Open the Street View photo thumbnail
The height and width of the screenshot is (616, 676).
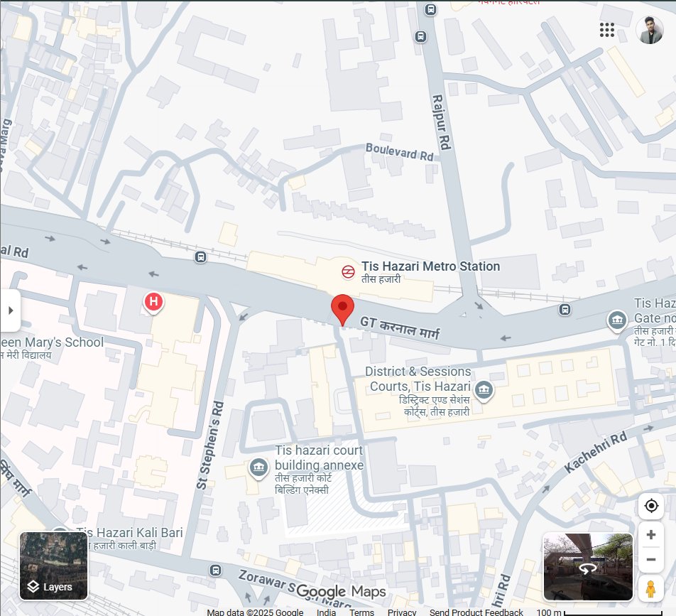(588, 567)
